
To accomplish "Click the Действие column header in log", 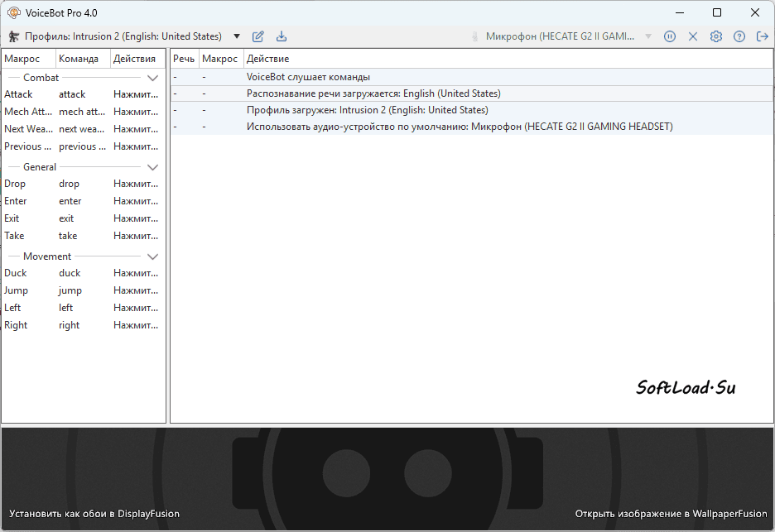I will [508, 59].
